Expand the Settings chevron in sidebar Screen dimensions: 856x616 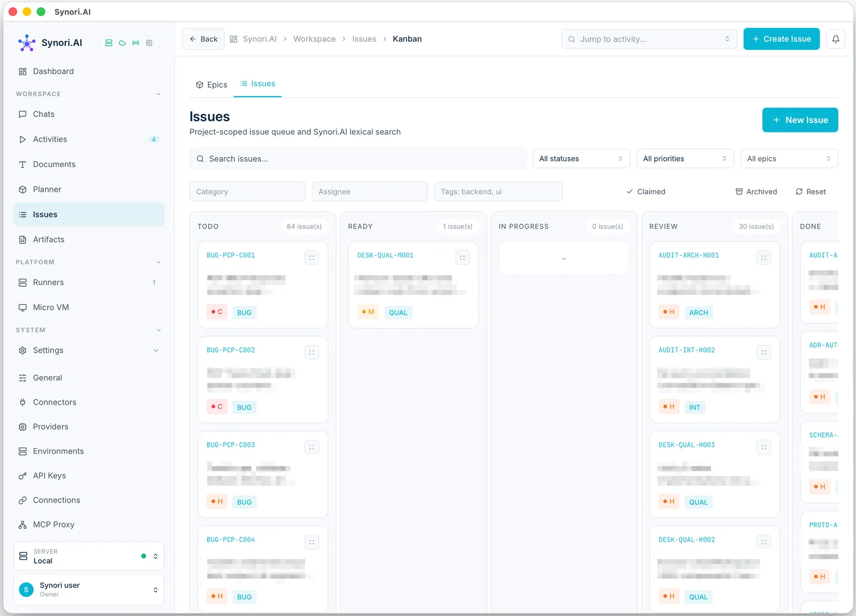(156, 351)
